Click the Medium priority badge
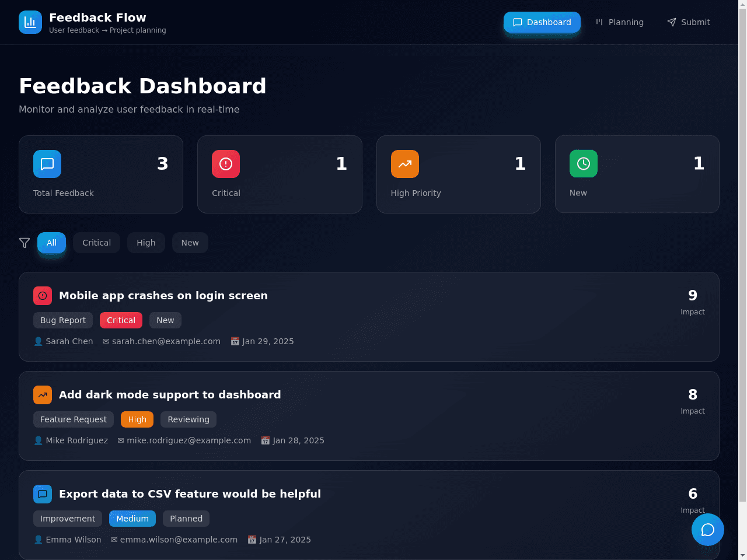Viewport: 747px width, 560px height. tap(132, 519)
